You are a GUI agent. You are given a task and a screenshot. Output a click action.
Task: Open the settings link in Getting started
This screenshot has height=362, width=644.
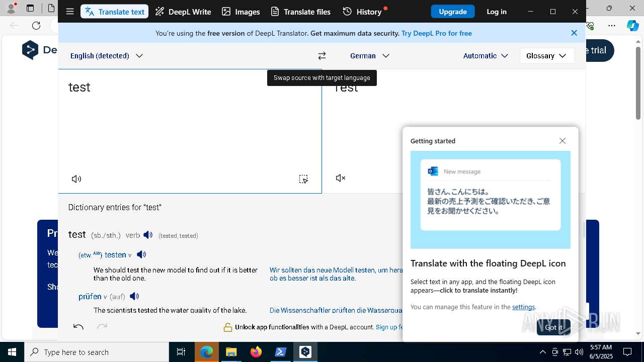coord(523,307)
